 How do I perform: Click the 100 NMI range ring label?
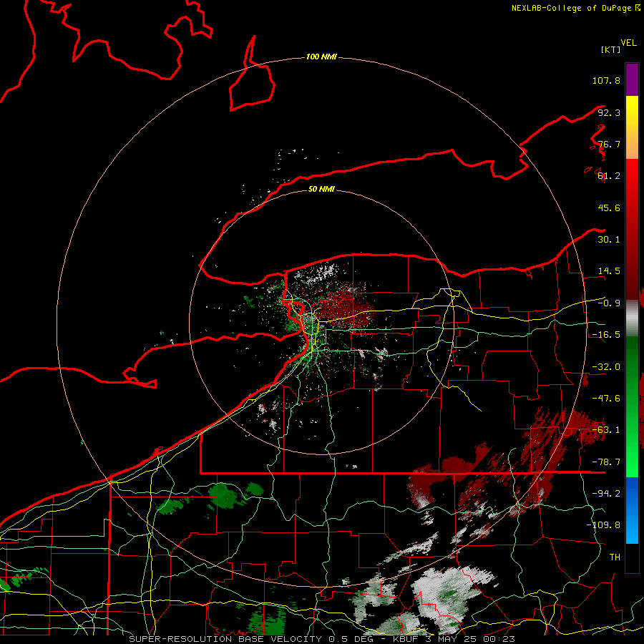[x=321, y=57]
